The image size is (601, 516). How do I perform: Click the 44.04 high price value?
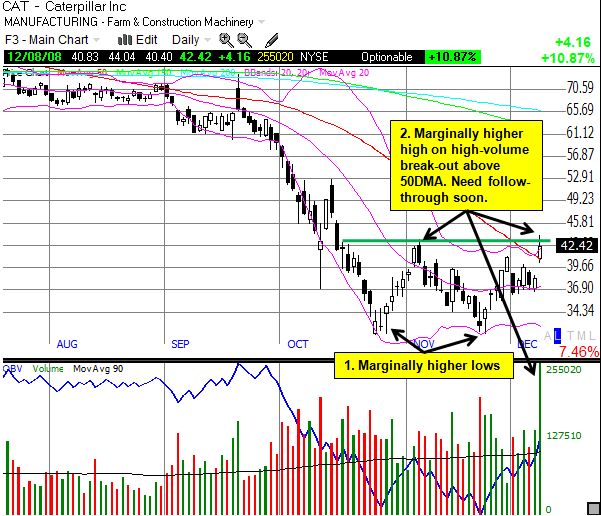pyautogui.click(x=122, y=57)
